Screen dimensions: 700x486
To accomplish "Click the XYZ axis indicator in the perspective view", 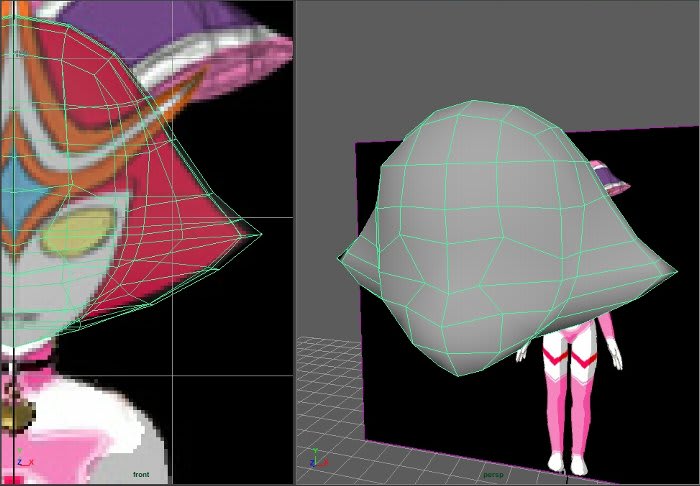I will pos(318,459).
